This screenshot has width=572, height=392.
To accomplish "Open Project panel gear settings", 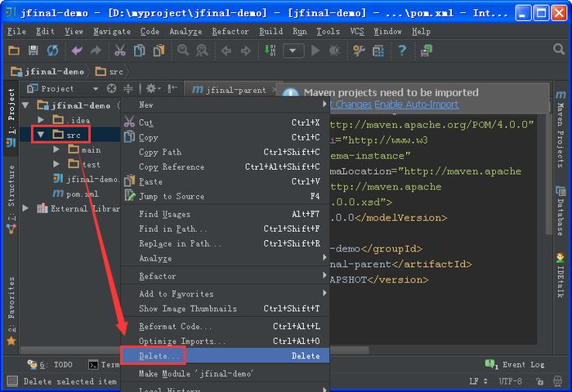I will 153,89.
